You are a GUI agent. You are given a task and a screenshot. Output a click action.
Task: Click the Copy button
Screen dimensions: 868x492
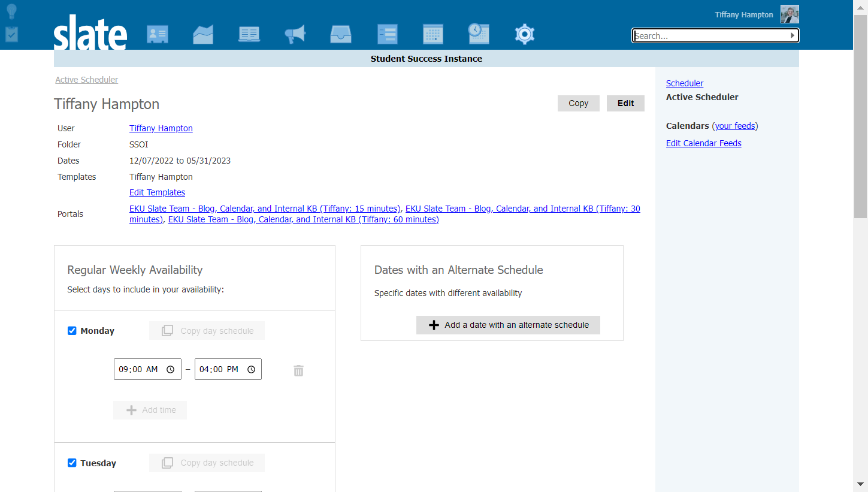click(x=579, y=103)
